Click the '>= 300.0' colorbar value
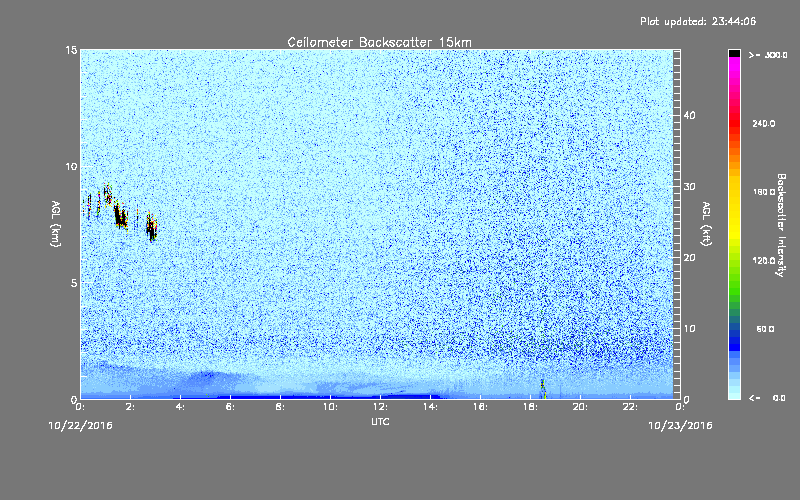800x500 pixels. pos(768,55)
